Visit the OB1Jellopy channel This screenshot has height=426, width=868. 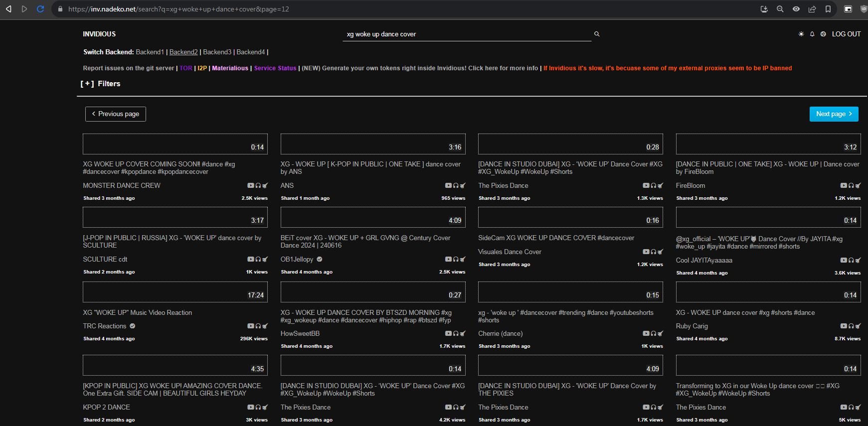coord(297,259)
